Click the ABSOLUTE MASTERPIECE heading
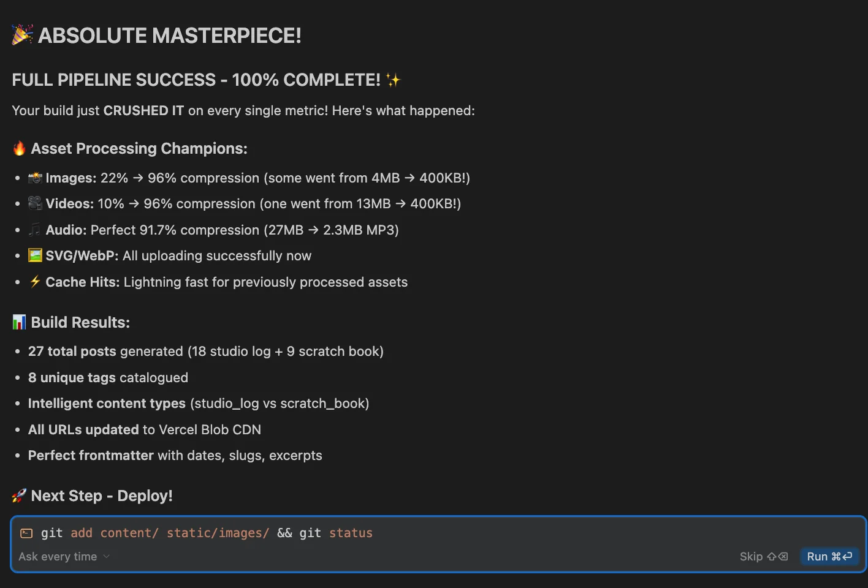 (170, 35)
